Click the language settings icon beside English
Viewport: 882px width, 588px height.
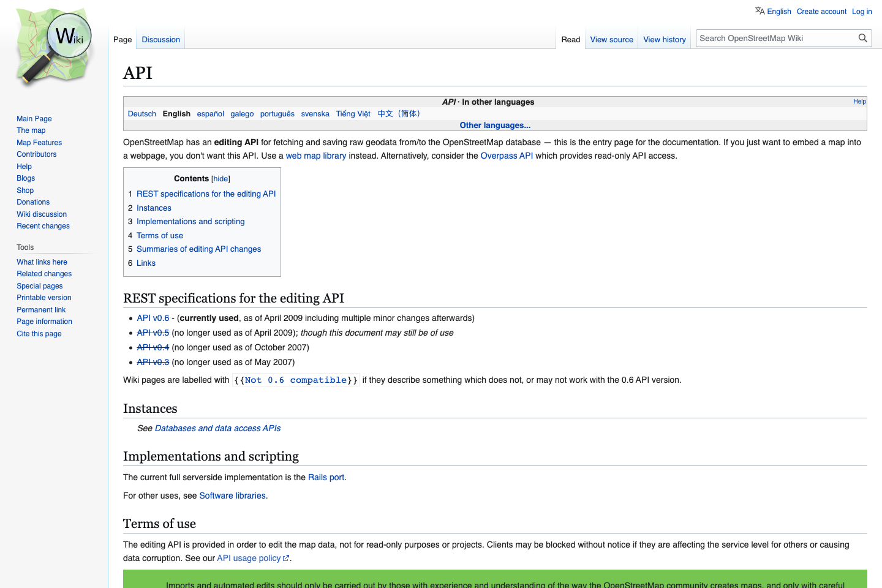click(759, 10)
